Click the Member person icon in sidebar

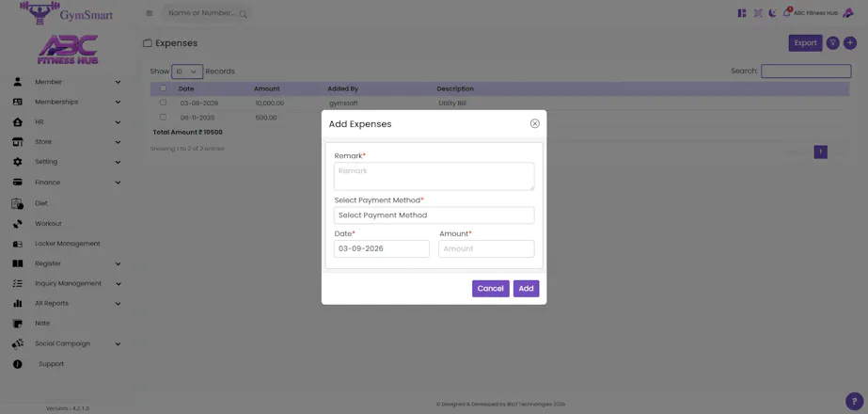tap(17, 82)
